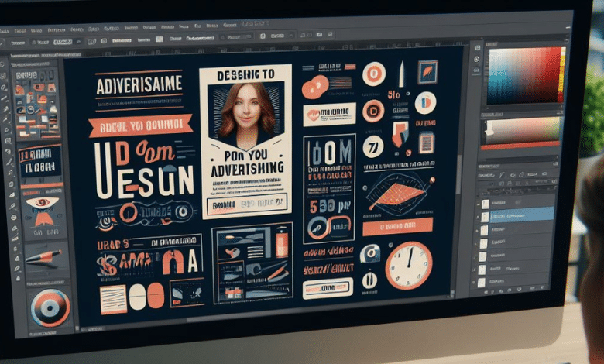Select the camera icon left of the clock

(x=370, y=253)
